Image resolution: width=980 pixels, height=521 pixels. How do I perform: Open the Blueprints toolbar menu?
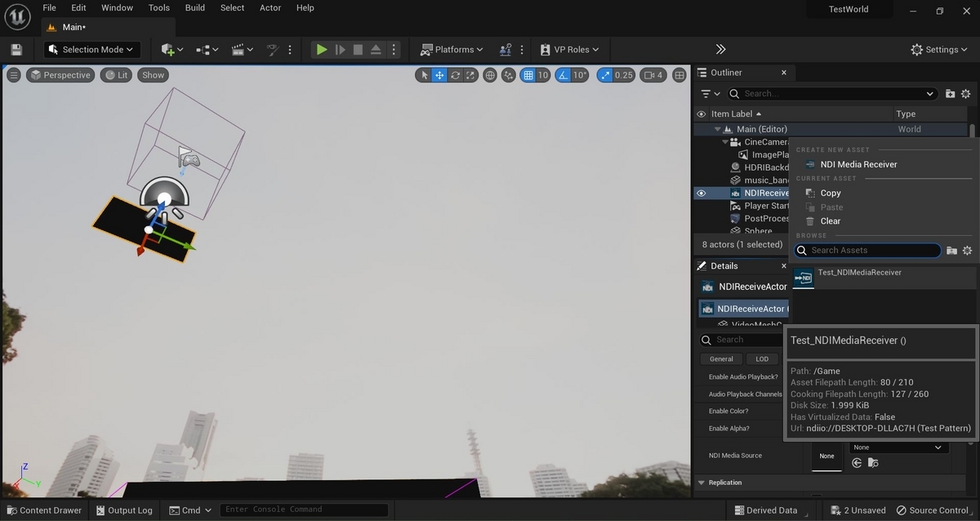click(207, 50)
